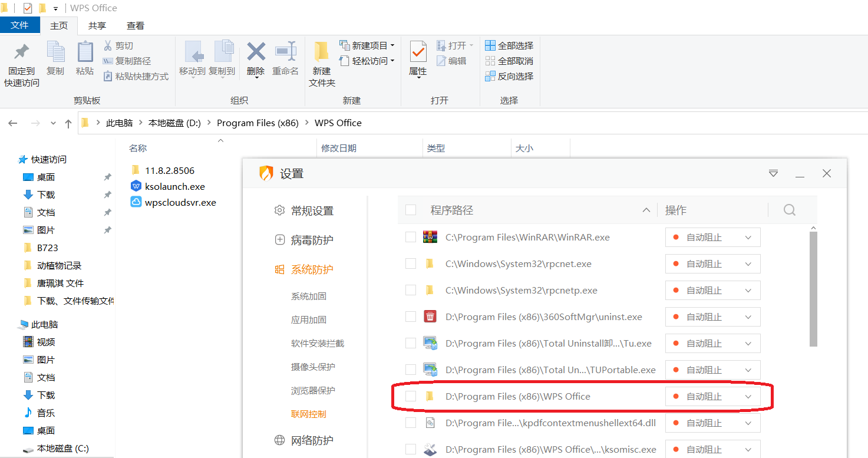Check the select-all program path checkbox
Image resolution: width=868 pixels, height=458 pixels.
click(411, 210)
